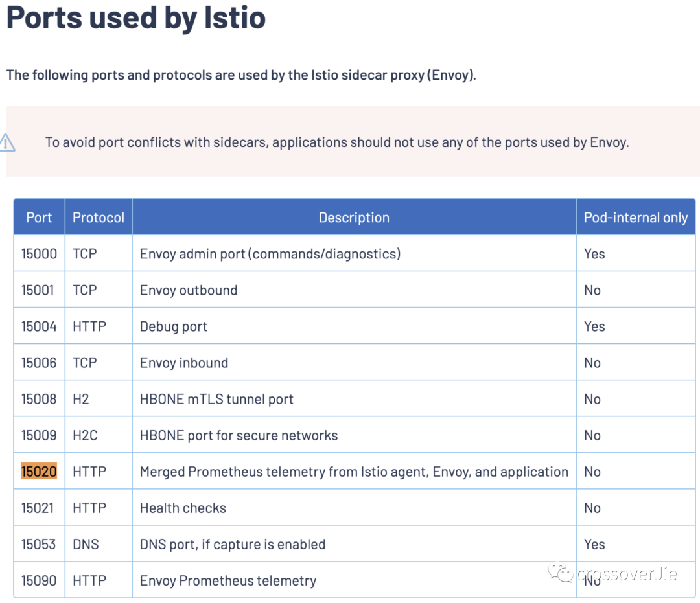
Task: Select the highlighted 15020 port cell
Action: click(39, 472)
